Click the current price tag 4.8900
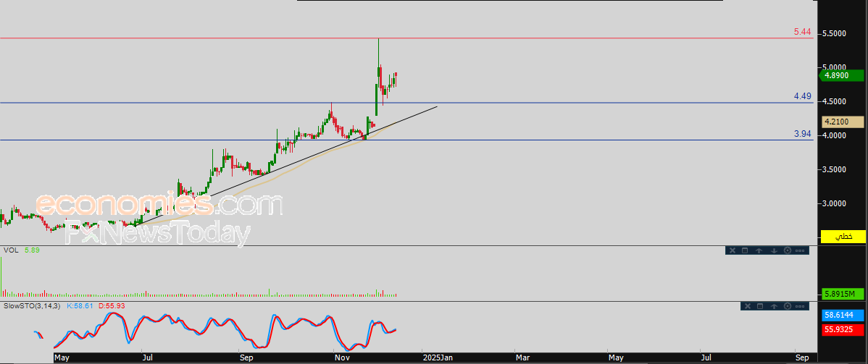 (x=840, y=75)
